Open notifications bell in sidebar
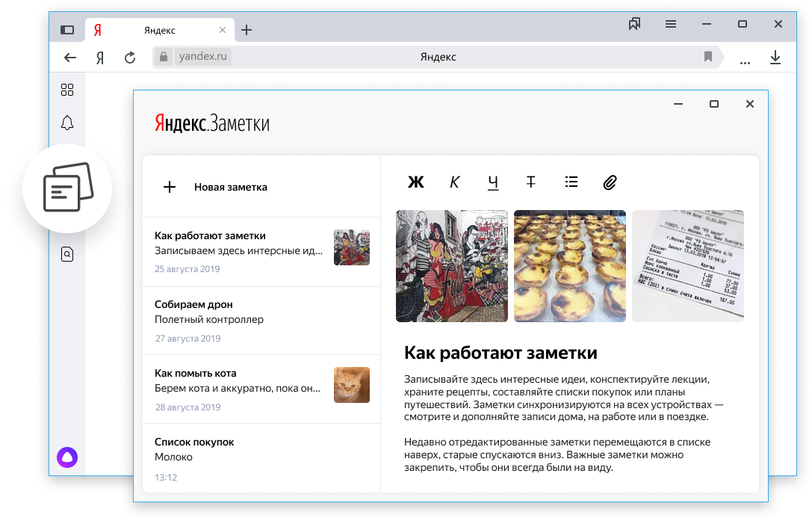Image resolution: width=812 pixels, height=521 pixels. 67,123
